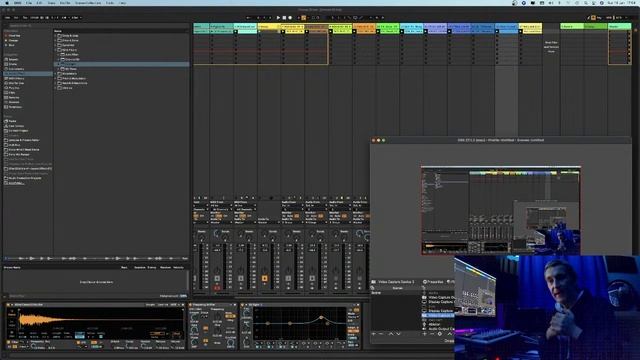Image resolution: width=640 pixels, height=360 pixels.
Task: Add a source in OBS
Action: click(424, 334)
